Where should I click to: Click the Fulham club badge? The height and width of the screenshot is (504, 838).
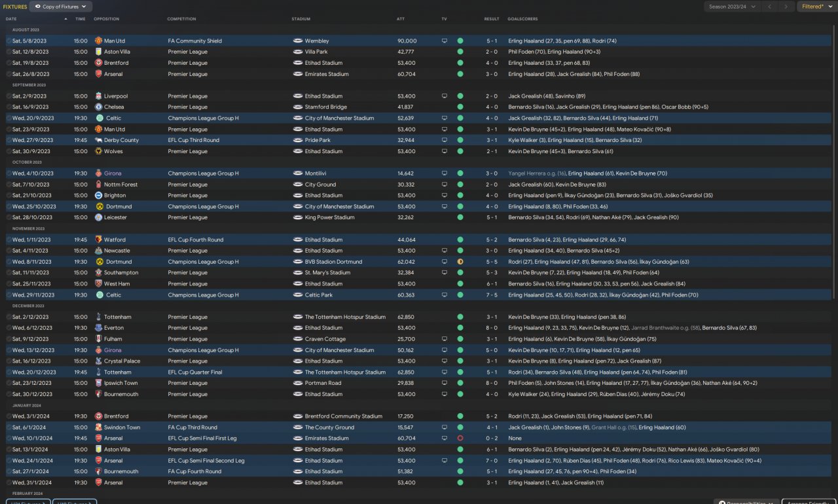98,339
